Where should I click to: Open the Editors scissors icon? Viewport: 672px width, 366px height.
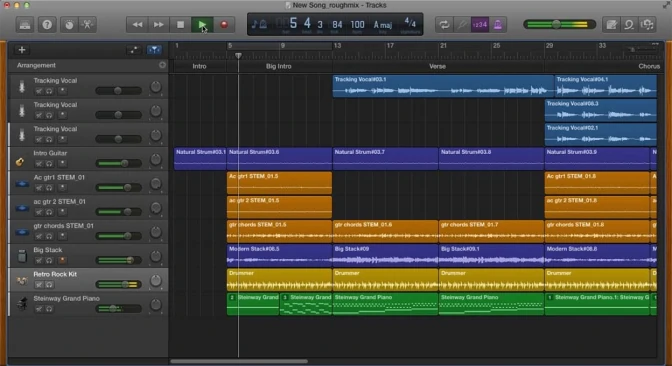pyautogui.click(x=87, y=25)
